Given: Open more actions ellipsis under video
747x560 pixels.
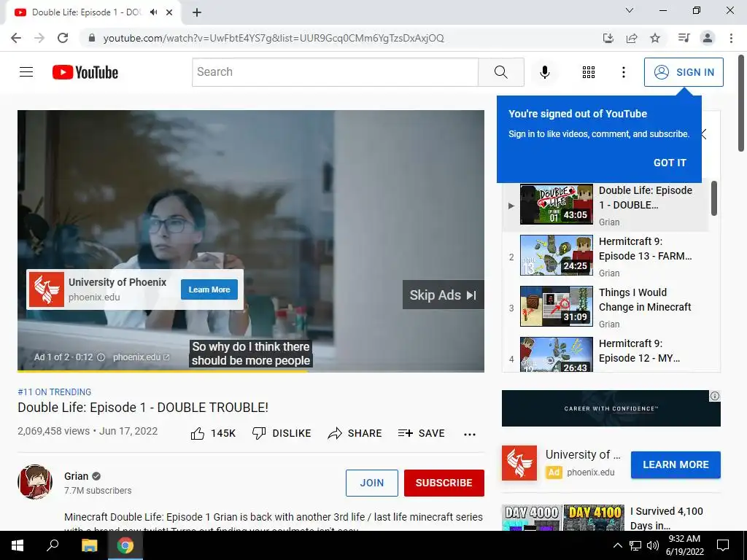Looking at the screenshot, I should coord(470,434).
